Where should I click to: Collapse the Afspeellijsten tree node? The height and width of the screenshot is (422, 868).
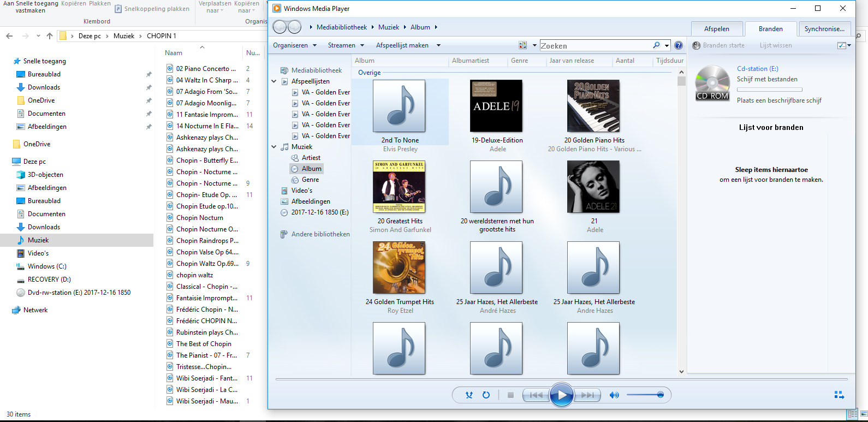tap(274, 81)
